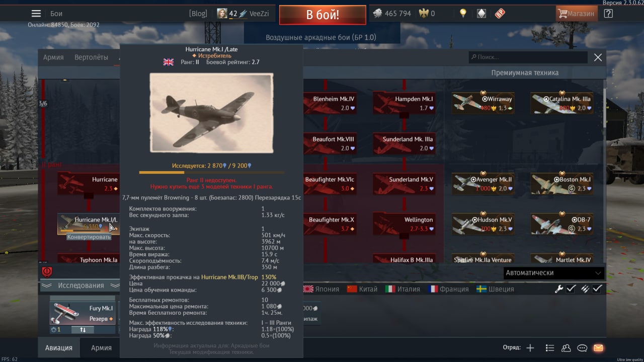
Task: Open the Battle Pass BP icon
Action: [500, 14]
